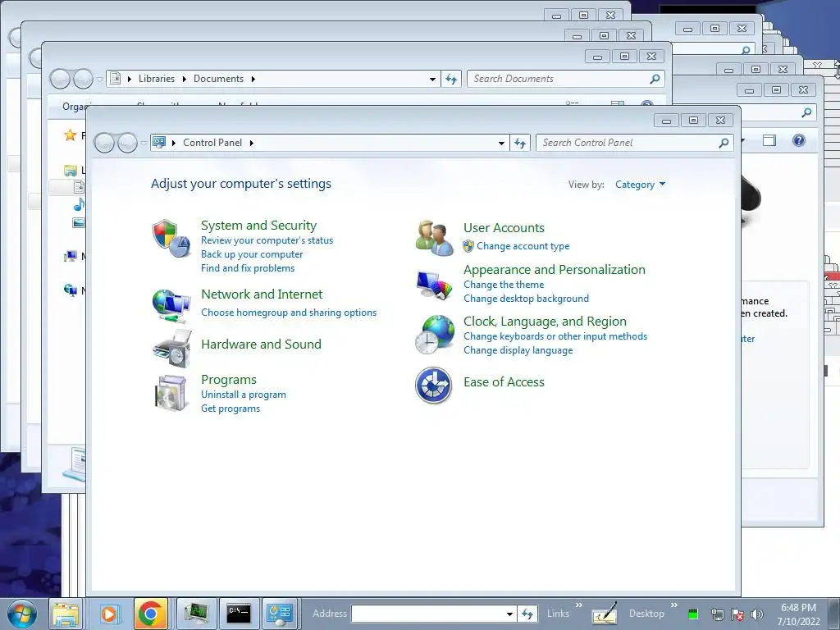Open the Programs disc box icon
The image size is (840, 630).
(x=172, y=393)
